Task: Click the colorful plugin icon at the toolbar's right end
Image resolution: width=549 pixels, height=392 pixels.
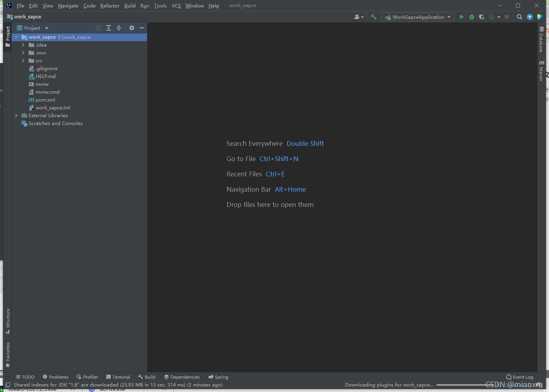Action: pos(540,17)
